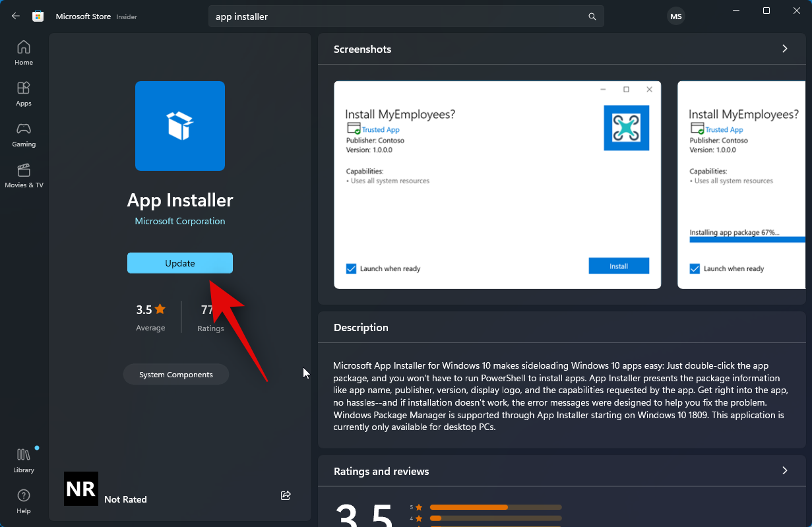Click the System Components tag
812x527 pixels.
pos(176,375)
